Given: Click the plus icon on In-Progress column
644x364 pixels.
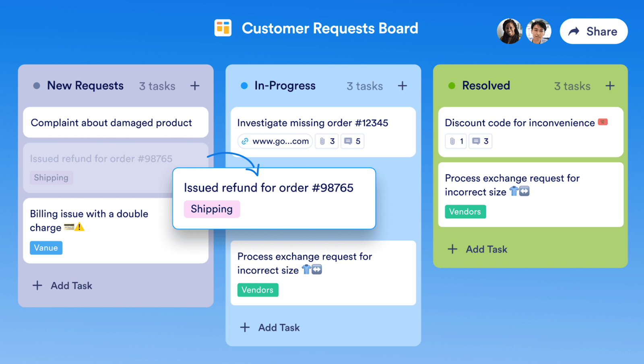Looking at the screenshot, I should coord(402,85).
